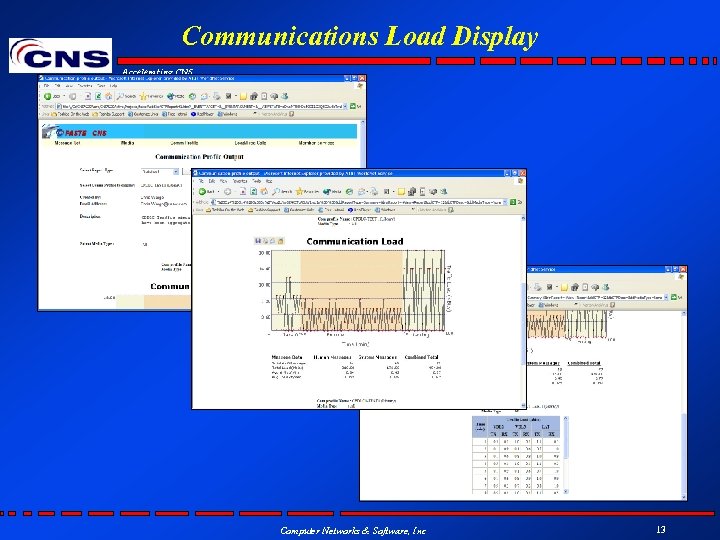
Task: Open the Member Services page link
Action: pyautogui.click(x=316, y=143)
